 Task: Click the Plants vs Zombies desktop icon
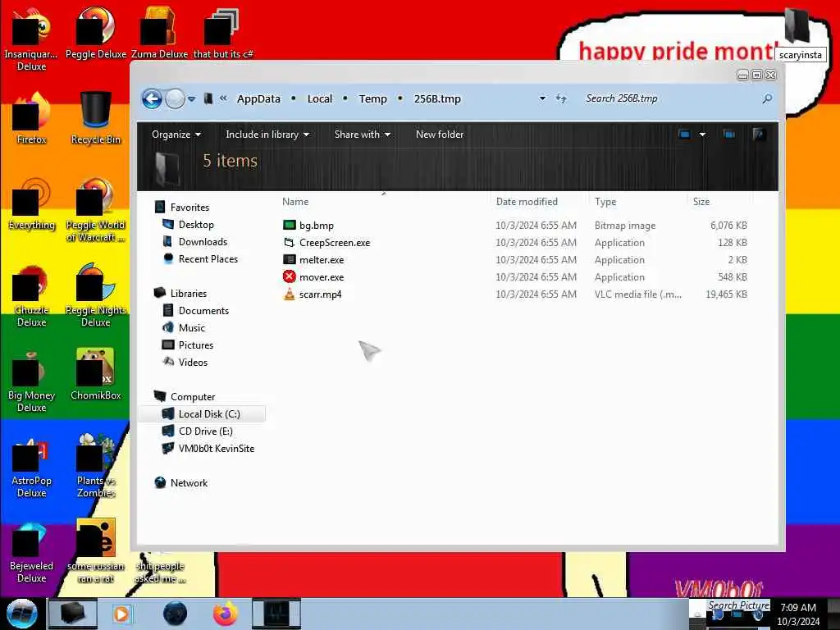click(x=96, y=466)
